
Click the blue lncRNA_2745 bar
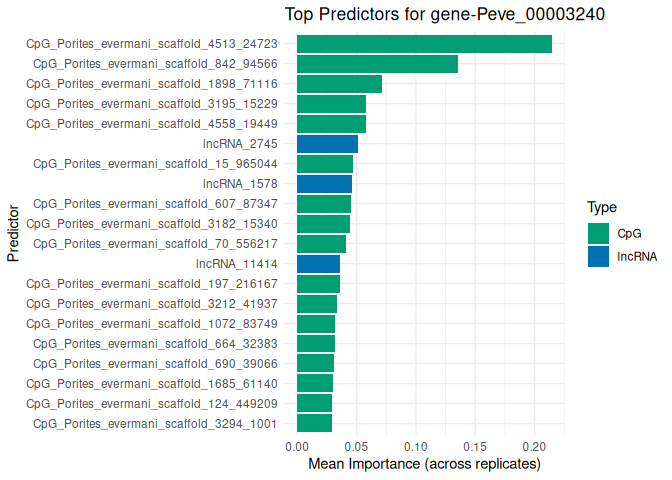pos(327,144)
